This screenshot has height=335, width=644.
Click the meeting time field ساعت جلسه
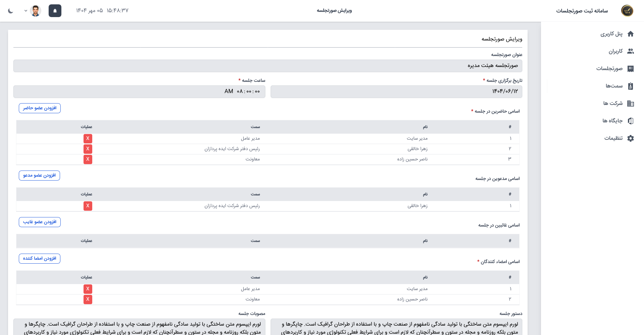139,91
